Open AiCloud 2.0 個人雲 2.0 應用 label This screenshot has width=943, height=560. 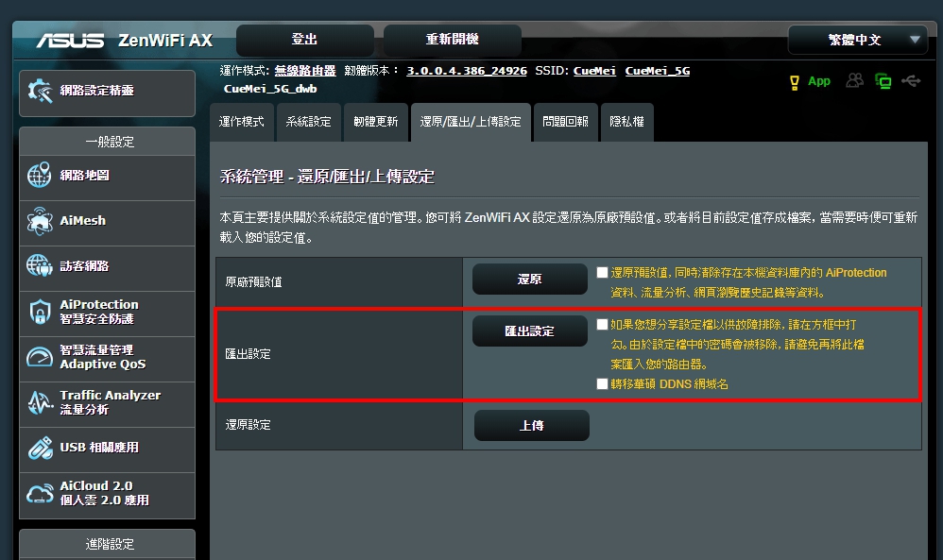[105, 493]
